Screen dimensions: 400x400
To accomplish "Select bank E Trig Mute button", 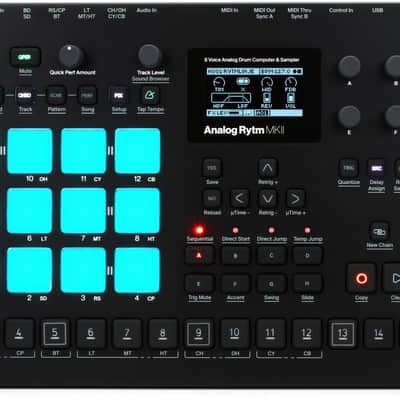I will click(x=199, y=284).
